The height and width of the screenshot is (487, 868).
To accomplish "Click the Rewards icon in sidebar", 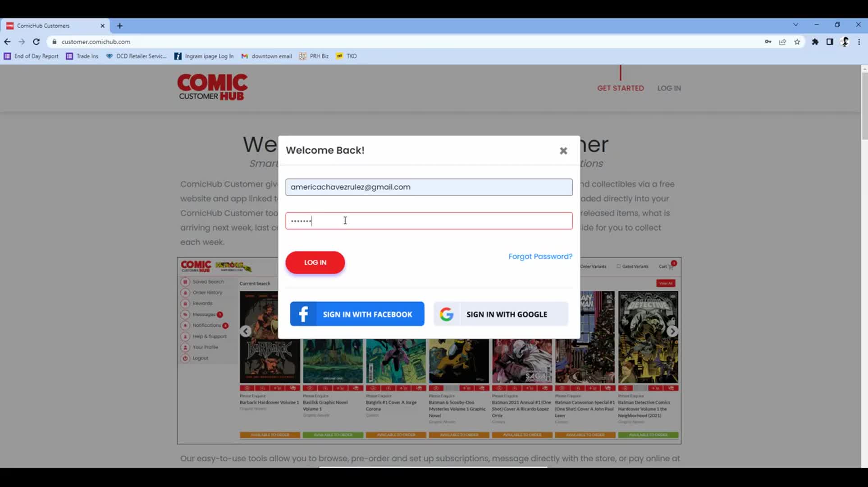I will [x=185, y=303].
